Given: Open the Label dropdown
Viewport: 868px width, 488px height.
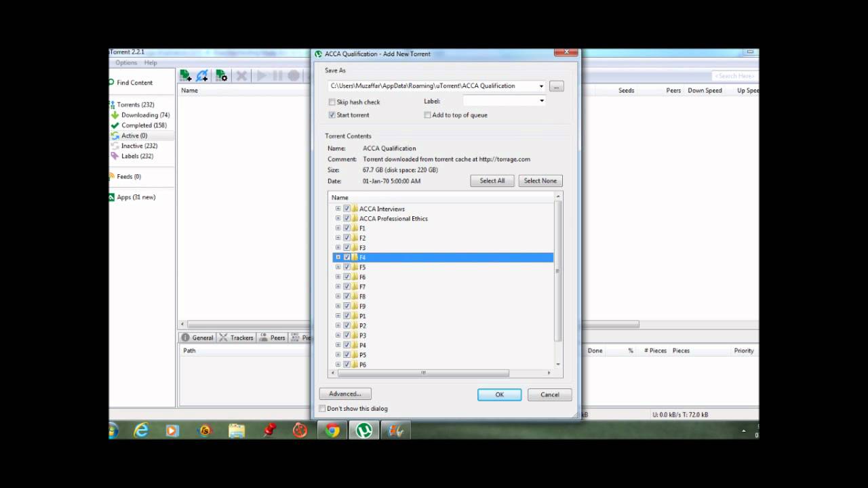Looking at the screenshot, I should tap(541, 101).
